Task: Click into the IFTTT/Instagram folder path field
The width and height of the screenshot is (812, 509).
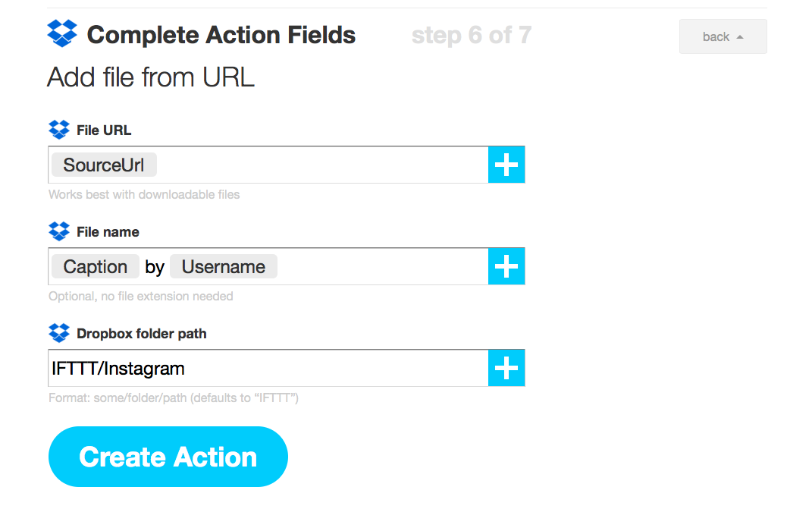Action: point(268,368)
